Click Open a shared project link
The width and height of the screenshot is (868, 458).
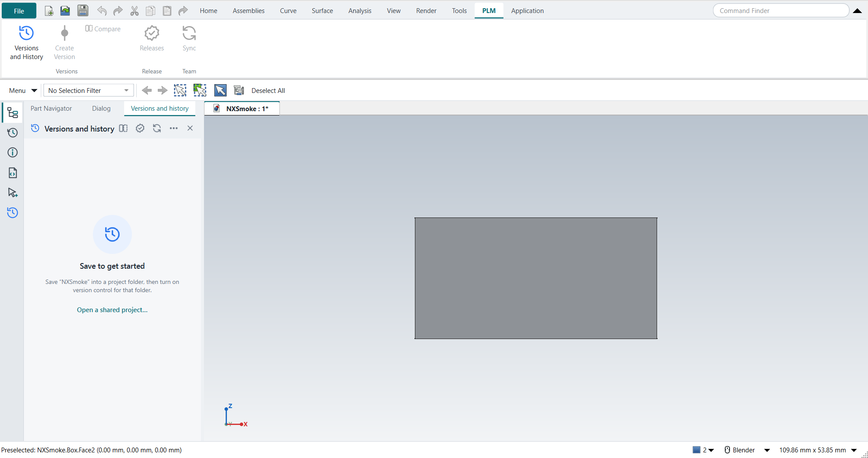click(x=112, y=310)
